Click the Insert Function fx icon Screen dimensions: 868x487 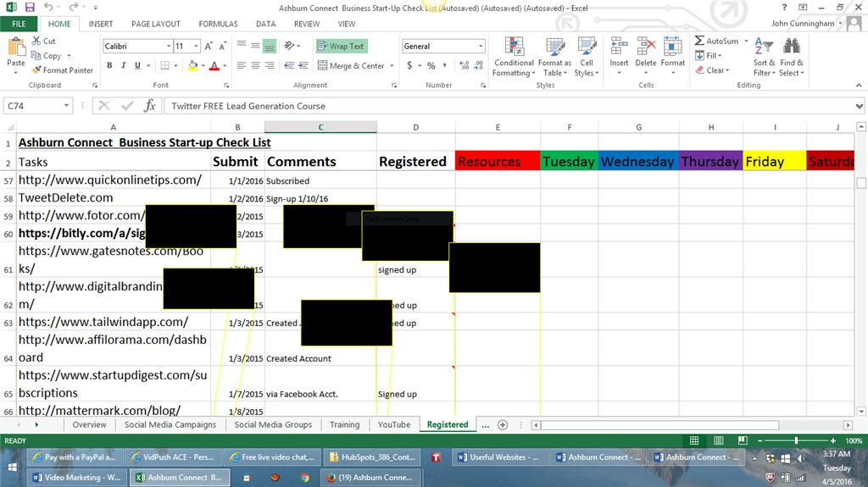click(x=149, y=106)
